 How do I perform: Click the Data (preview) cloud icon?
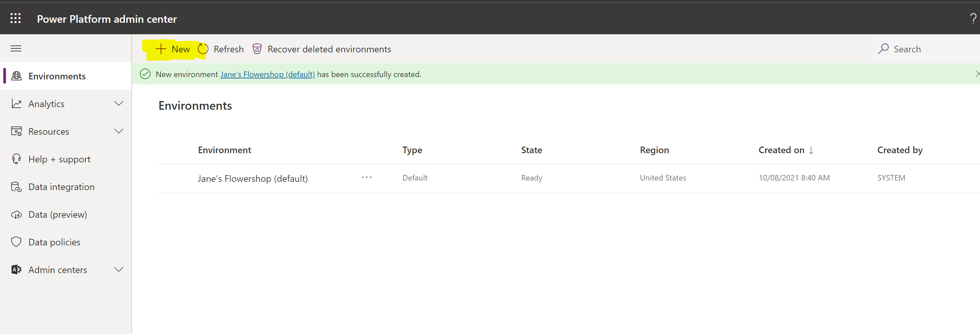(16, 215)
